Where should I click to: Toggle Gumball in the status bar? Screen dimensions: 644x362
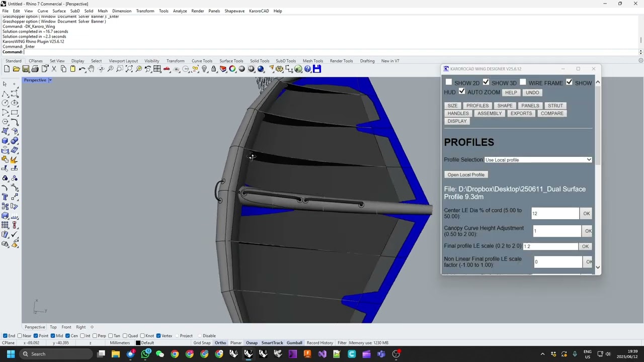[x=294, y=343]
